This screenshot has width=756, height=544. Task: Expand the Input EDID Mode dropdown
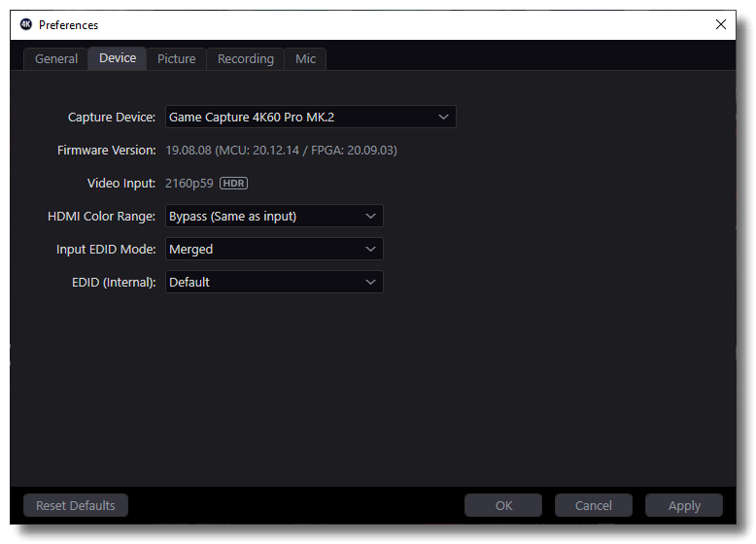274,249
